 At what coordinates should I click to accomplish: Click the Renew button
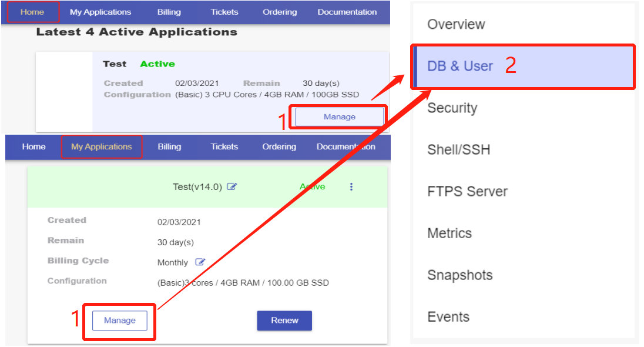284,321
